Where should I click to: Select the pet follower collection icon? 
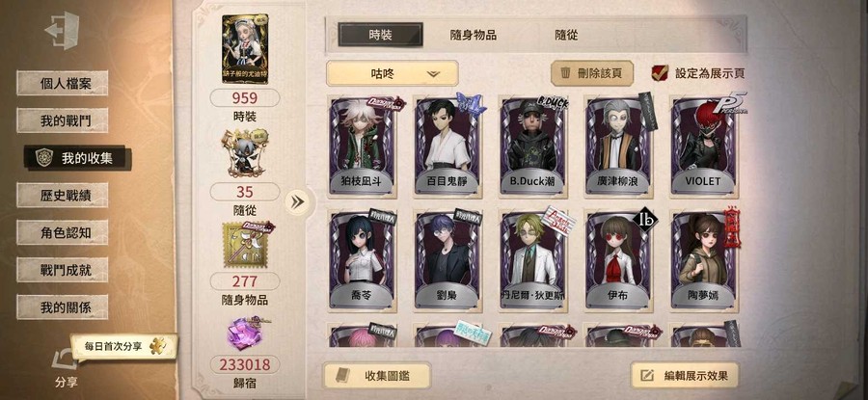point(245,152)
